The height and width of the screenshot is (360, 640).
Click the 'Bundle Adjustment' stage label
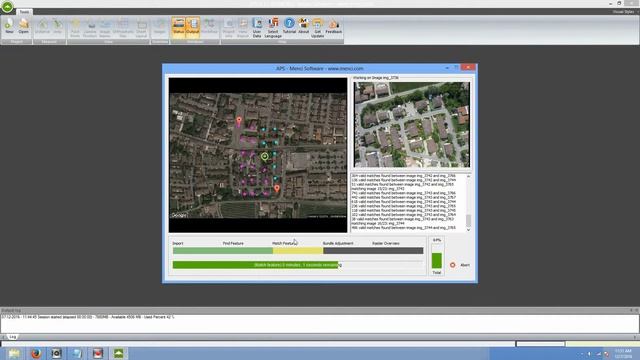[x=338, y=243]
